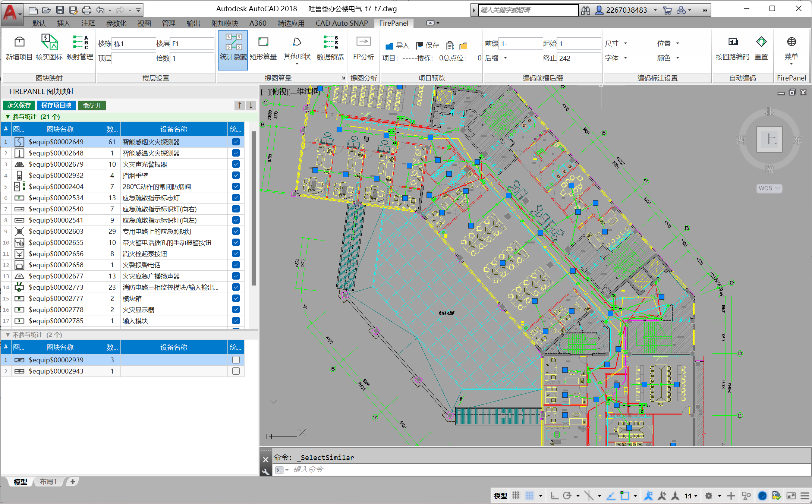This screenshot has width=812, height=504.
Task: Click the 保存项目映 button
Action: click(x=56, y=105)
